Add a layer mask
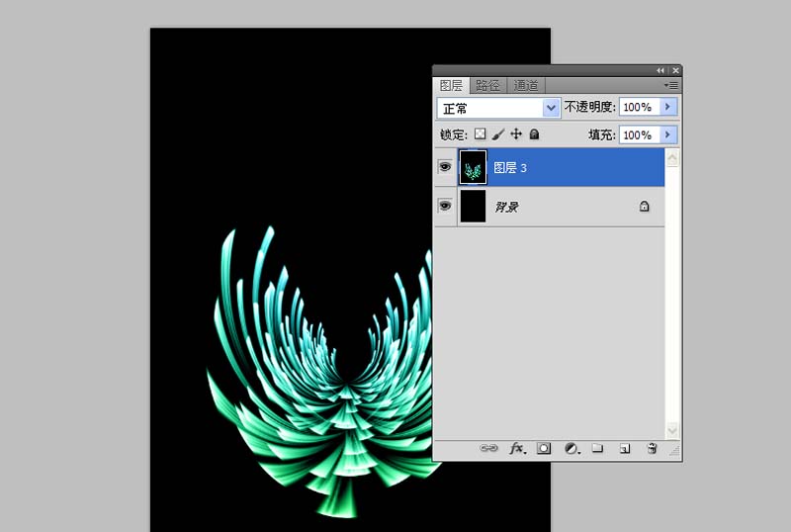Screen dimensions: 791x532 [x=544, y=448]
